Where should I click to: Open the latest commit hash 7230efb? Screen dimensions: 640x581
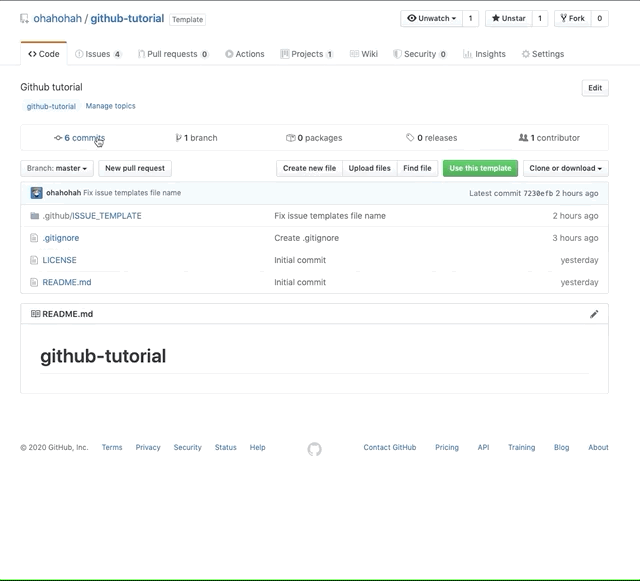[538, 193]
